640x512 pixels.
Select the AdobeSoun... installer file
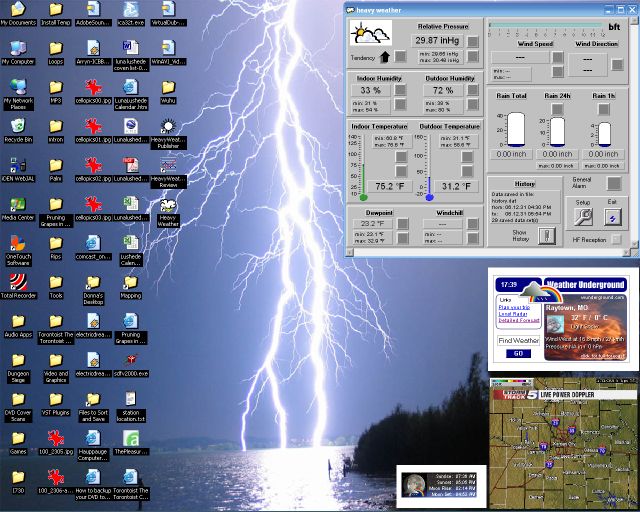coord(93,13)
